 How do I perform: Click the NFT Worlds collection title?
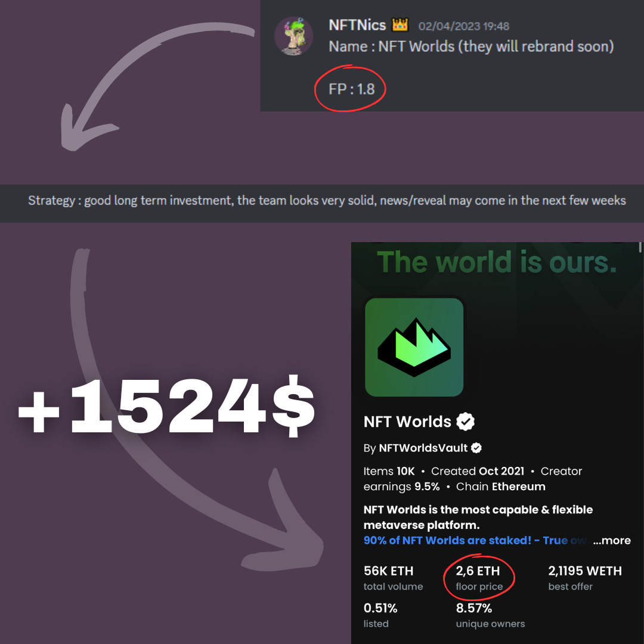pyautogui.click(x=407, y=422)
